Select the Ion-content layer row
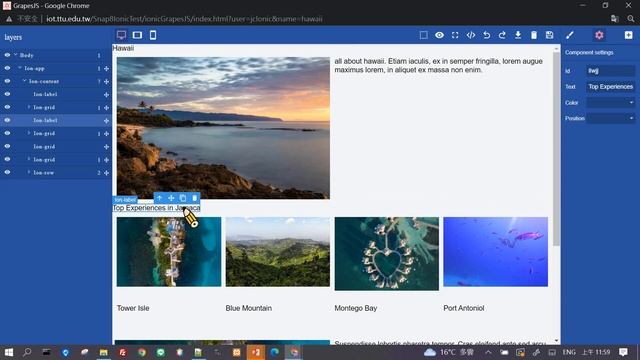 [56, 81]
